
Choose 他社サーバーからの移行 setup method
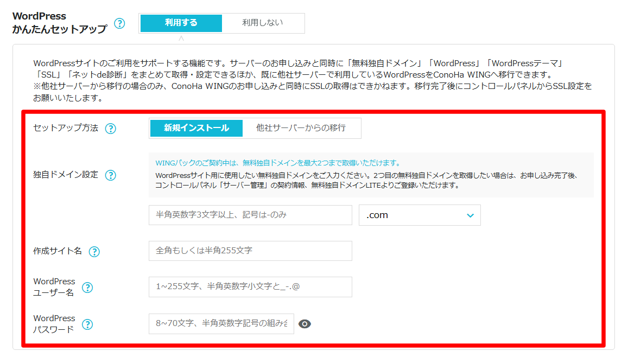[301, 128]
